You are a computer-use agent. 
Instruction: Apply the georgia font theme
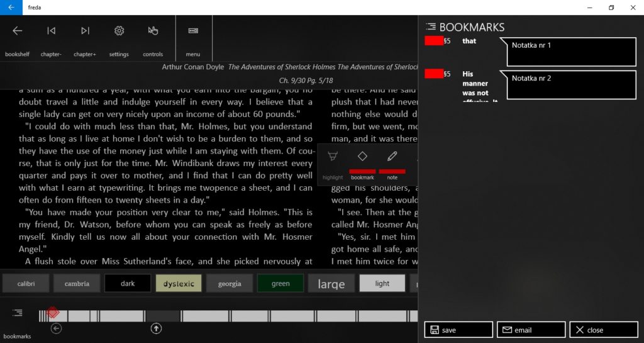point(230,283)
